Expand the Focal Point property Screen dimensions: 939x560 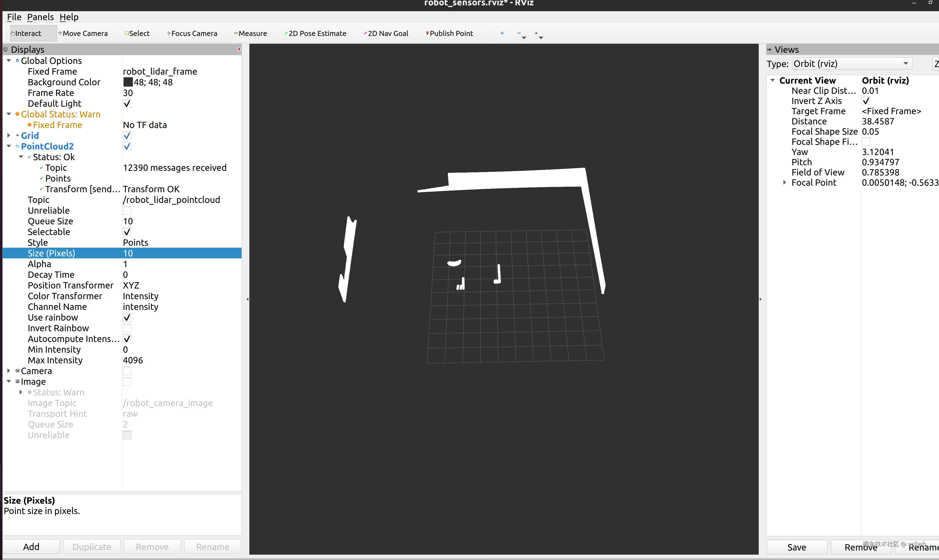click(784, 183)
